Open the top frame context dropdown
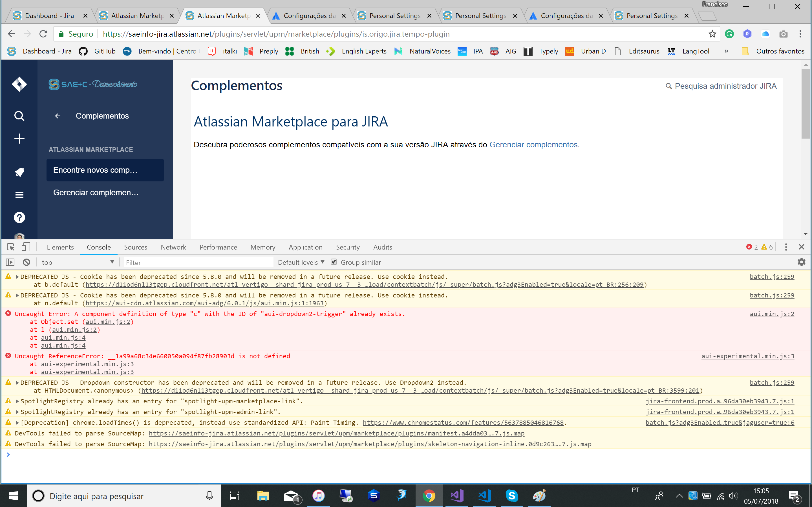This screenshot has width=812, height=507. tap(78, 262)
